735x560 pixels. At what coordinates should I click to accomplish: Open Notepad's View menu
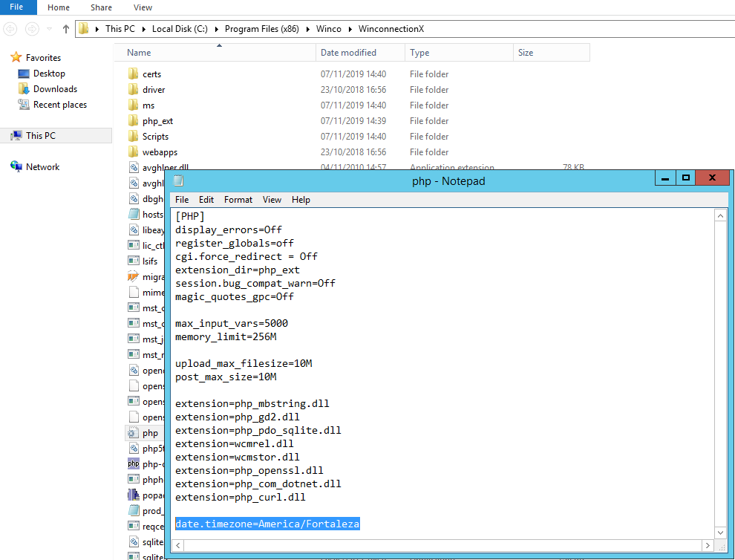pyautogui.click(x=272, y=200)
